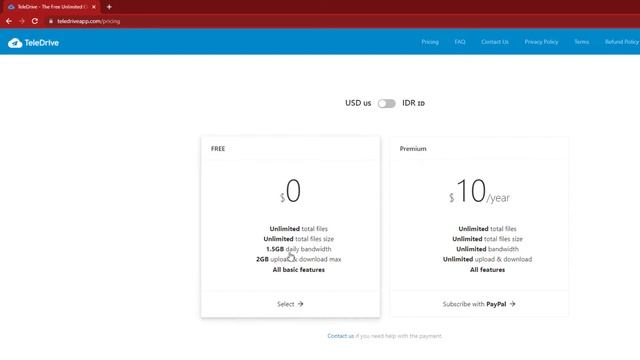This screenshot has width=640, height=360.
Task: Click the USD currency label
Action: click(358, 103)
